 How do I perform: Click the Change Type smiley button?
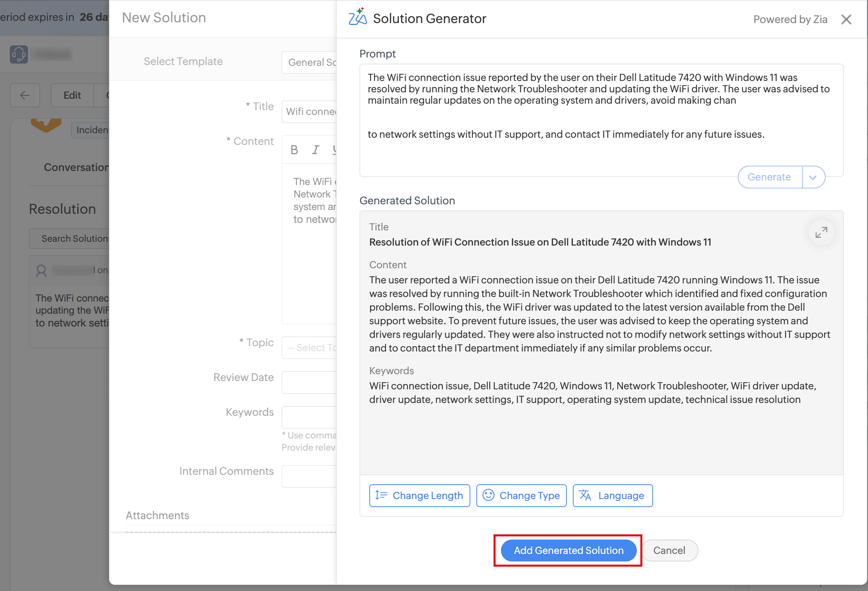[x=521, y=496]
